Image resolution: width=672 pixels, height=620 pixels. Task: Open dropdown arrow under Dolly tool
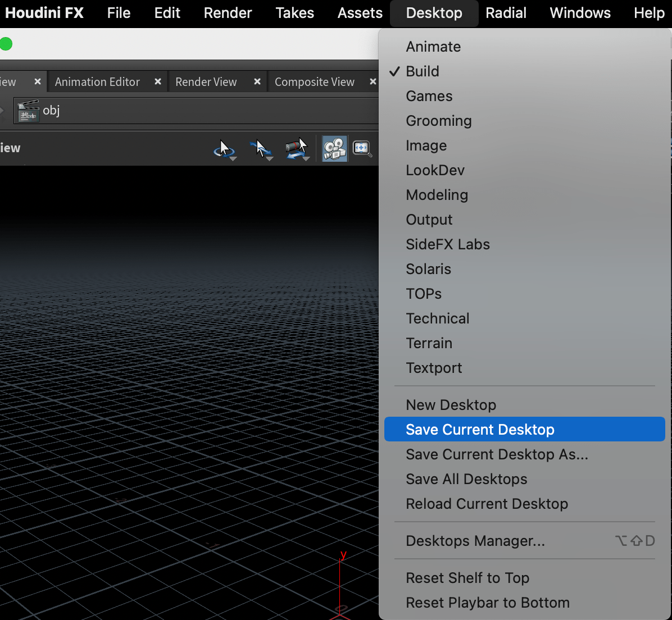click(306, 159)
